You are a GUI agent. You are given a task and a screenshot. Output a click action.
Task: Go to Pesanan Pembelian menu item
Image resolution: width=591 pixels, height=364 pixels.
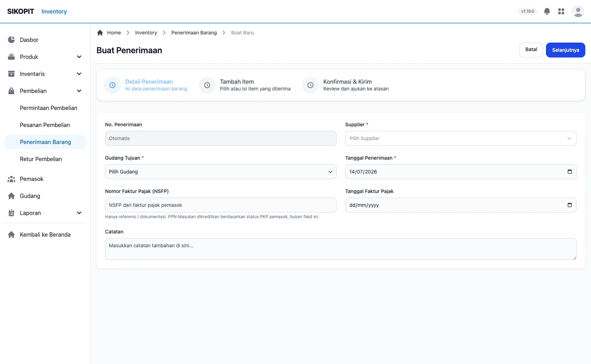(45, 125)
